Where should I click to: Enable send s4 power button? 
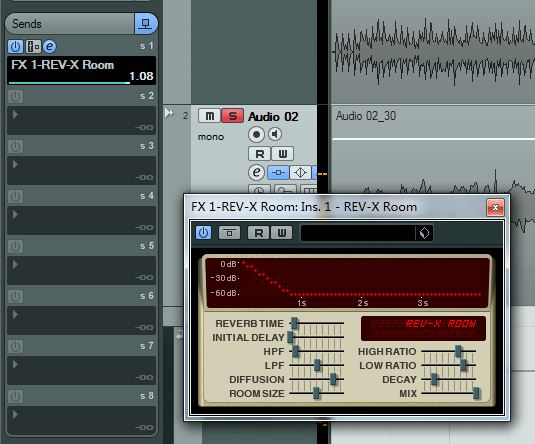(x=15, y=196)
